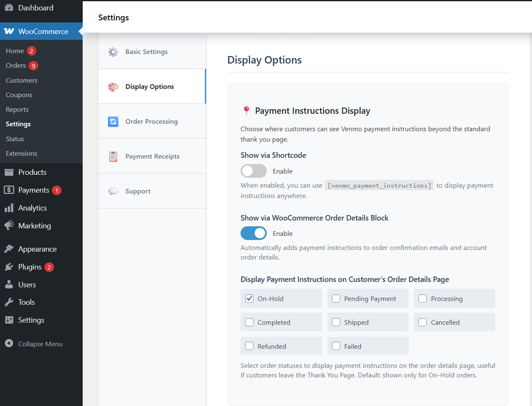The height and width of the screenshot is (406, 532).
Task: Click the Products archive box icon
Action: point(9,172)
